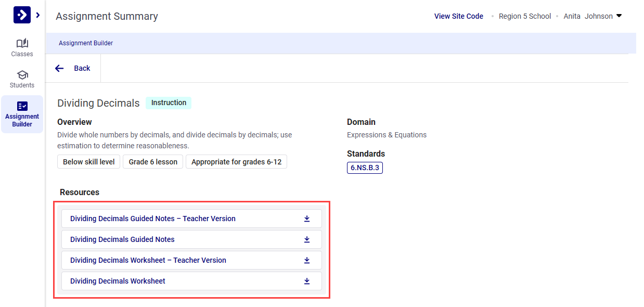Click the Below skill level tag
Image resolution: width=644 pixels, height=307 pixels.
coord(89,162)
